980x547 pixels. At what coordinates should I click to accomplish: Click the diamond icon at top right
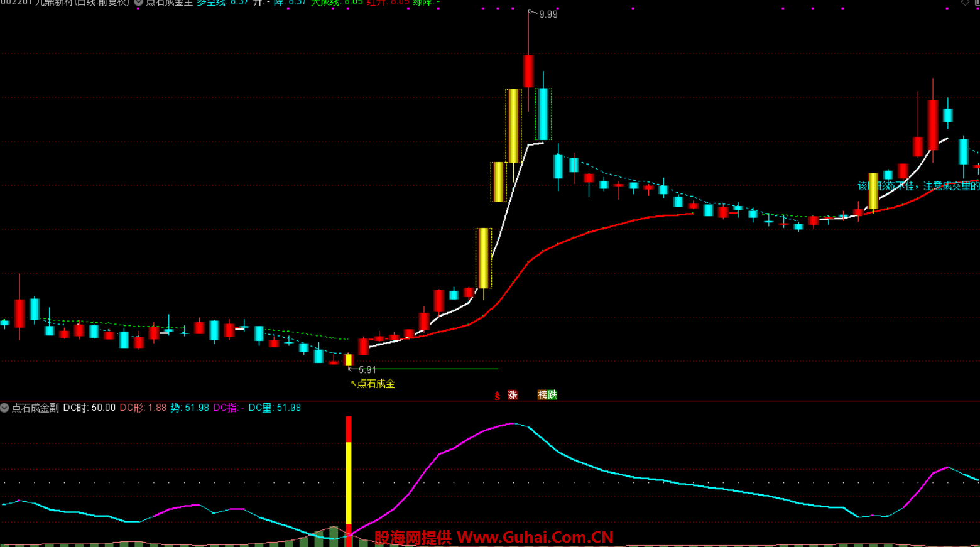click(965, 3)
